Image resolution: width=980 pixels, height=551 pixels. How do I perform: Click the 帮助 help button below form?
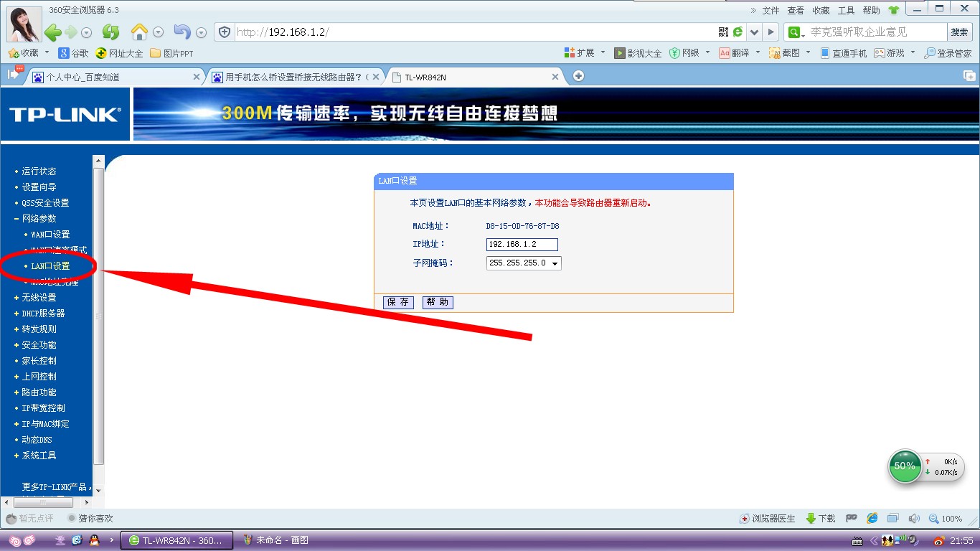(x=438, y=302)
